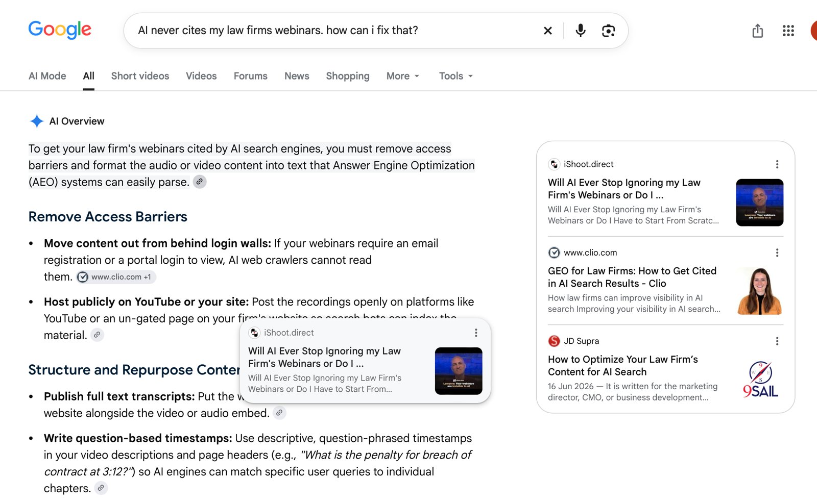817x504 pixels.
Task: Click the share icon at top right
Action: click(758, 31)
